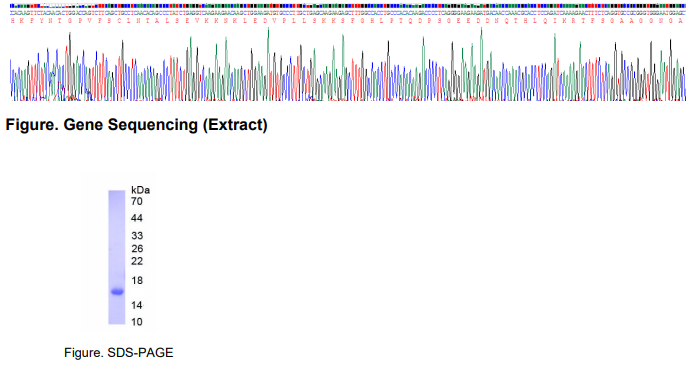Click the bottom of the gel lane
Screen dimensions: 692x366
coord(117,321)
